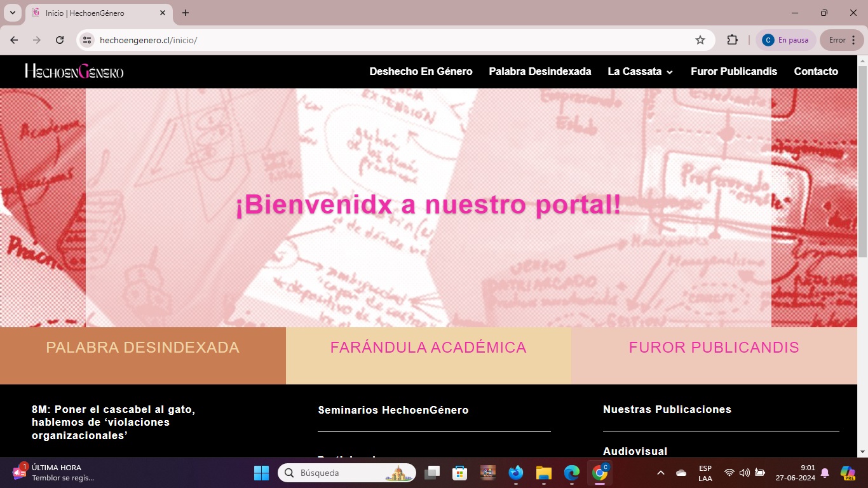Open the 8M: Poner el cascabel al gato article

click(x=113, y=422)
